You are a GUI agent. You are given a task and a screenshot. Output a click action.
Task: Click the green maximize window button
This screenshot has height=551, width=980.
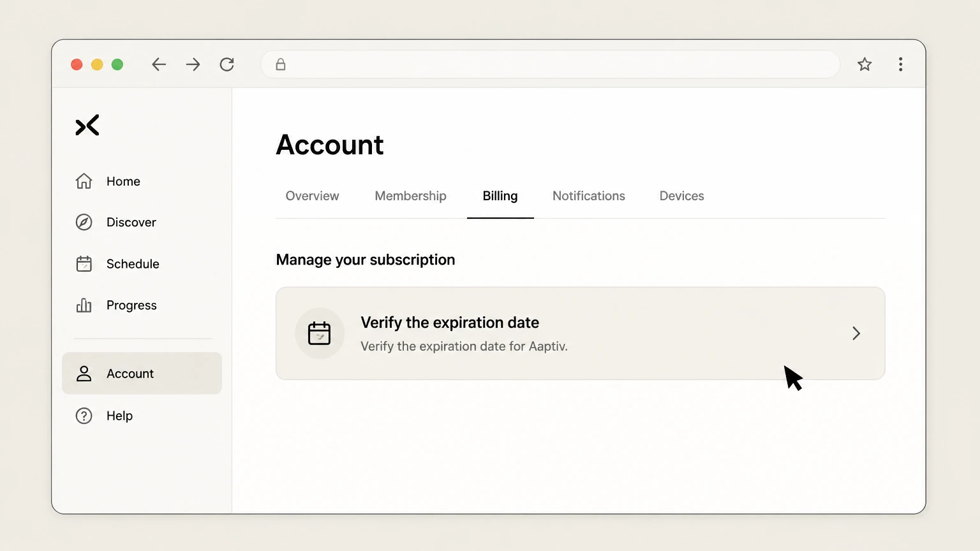point(117,64)
